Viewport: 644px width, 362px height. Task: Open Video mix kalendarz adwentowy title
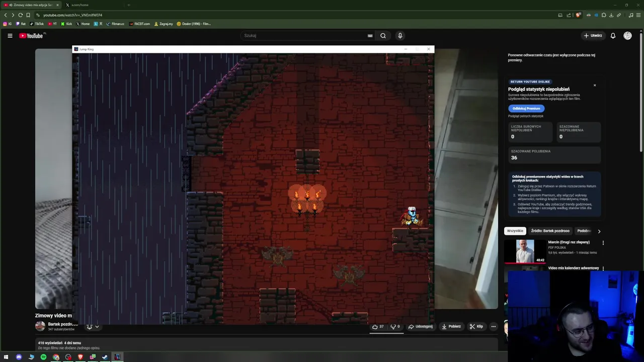(574, 268)
